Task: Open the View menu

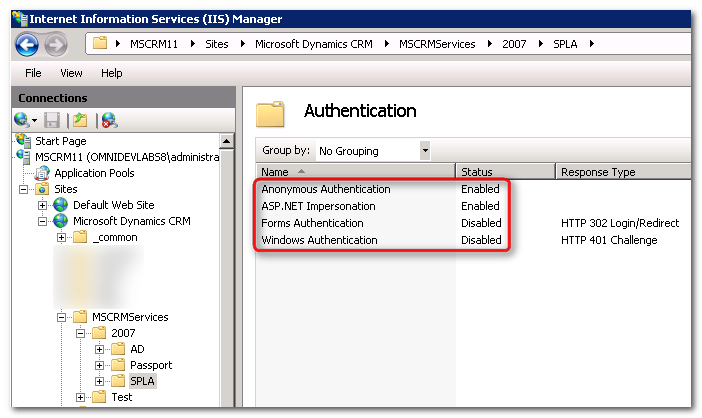Action: coord(71,73)
